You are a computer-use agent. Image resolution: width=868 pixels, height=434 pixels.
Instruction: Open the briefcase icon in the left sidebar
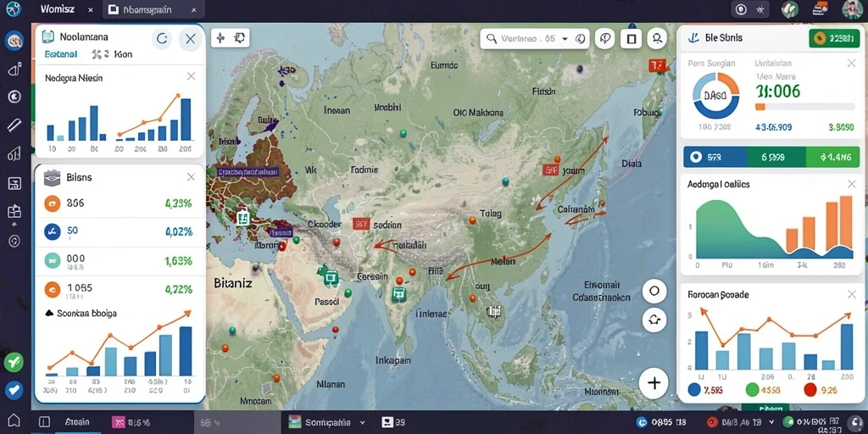[14, 211]
